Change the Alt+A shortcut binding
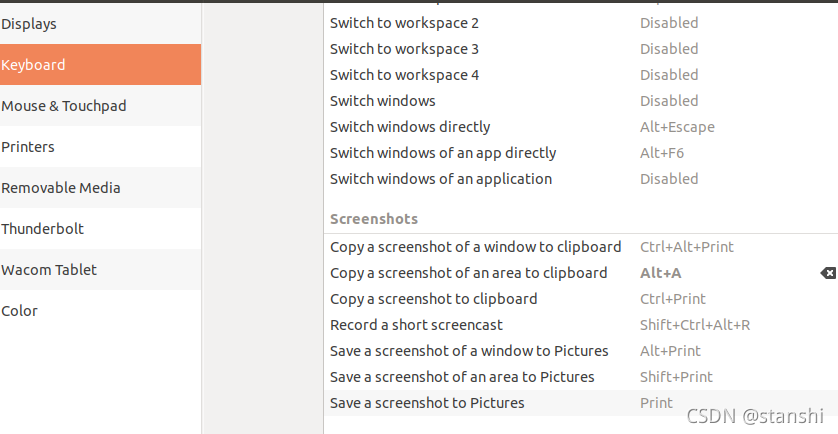This screenshot has height=434, width=838. [661, 273]
